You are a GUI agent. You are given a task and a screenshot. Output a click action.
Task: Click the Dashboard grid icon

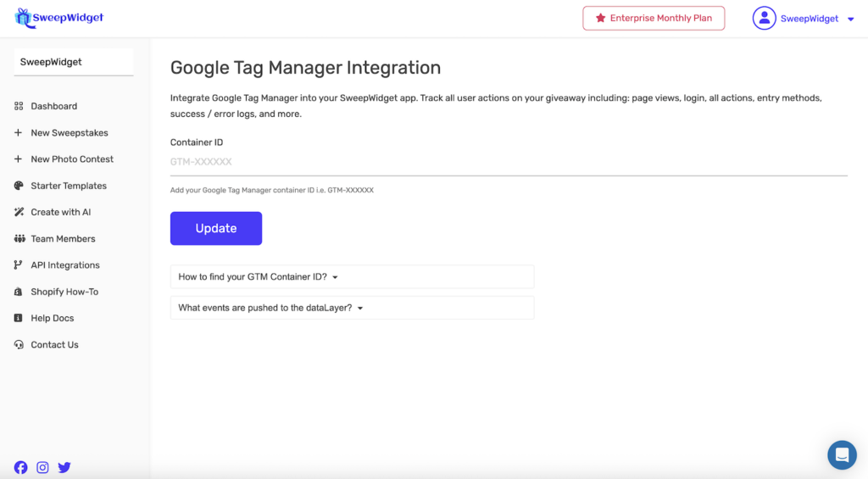click(x=19, y=106)
